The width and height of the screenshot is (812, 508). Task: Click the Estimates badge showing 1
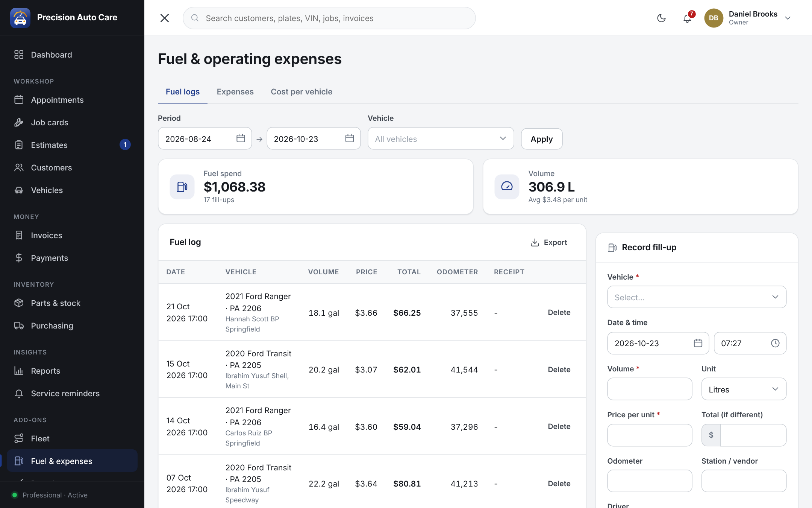coord(125,144)
